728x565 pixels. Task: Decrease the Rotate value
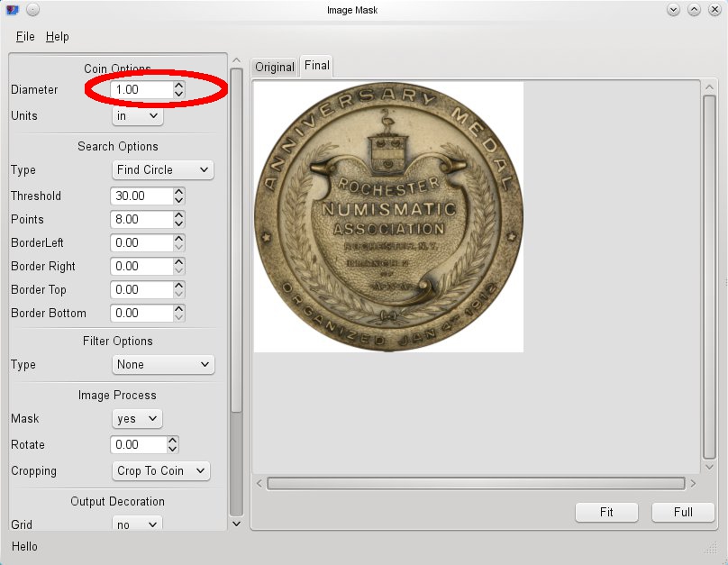173,449
